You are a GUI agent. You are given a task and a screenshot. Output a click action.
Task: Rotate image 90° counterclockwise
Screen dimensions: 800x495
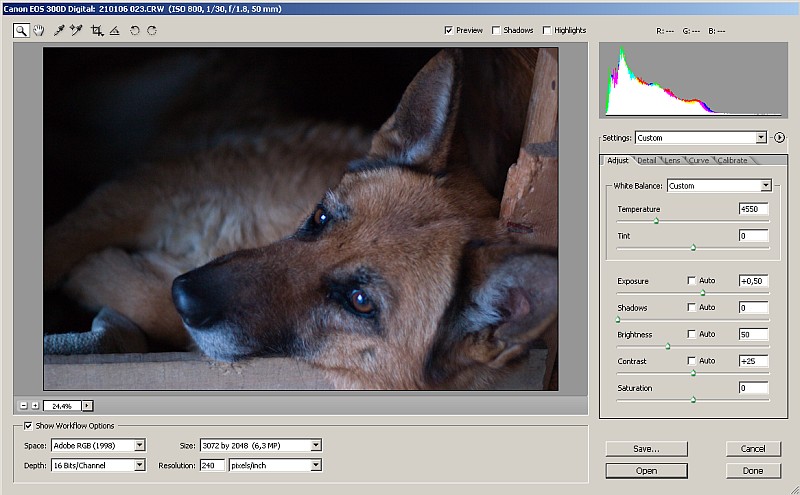pos(135,31)
